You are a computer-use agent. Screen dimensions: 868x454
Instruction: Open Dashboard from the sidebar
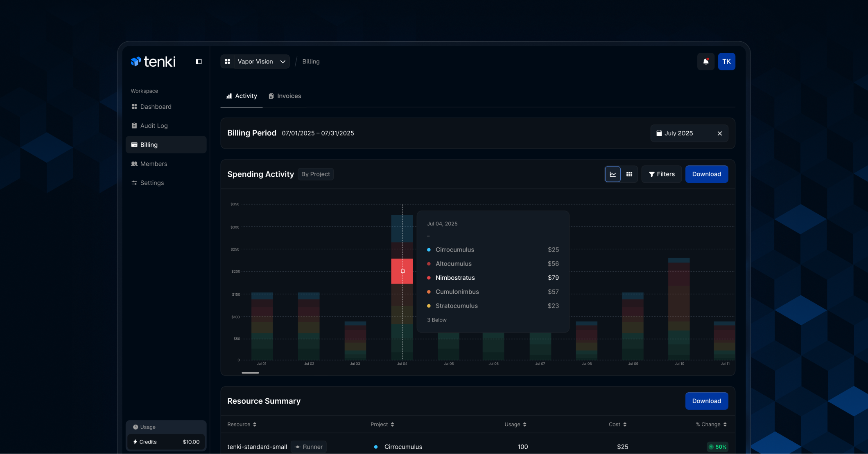(x=156, y=107)
